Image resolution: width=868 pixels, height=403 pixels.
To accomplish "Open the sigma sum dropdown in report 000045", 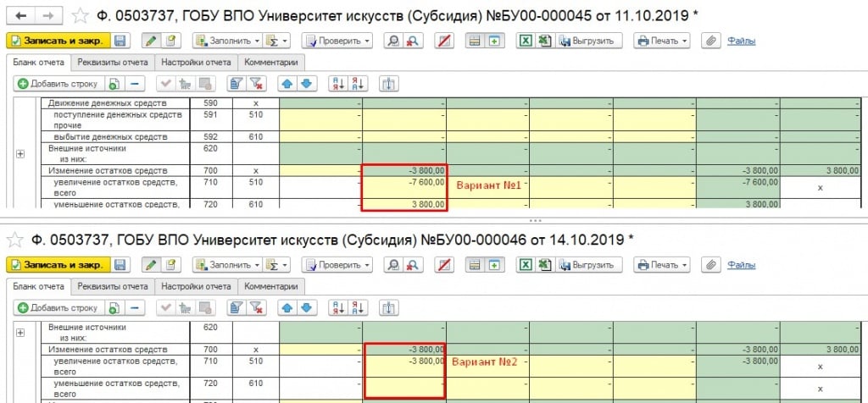I will [x=277, y=41].
